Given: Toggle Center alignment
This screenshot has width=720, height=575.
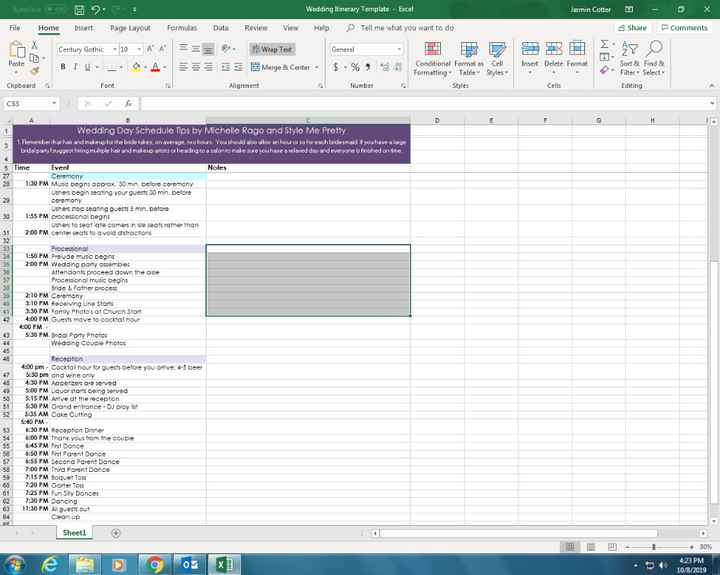Looking at the screenshot, I should tap(196, 67).
